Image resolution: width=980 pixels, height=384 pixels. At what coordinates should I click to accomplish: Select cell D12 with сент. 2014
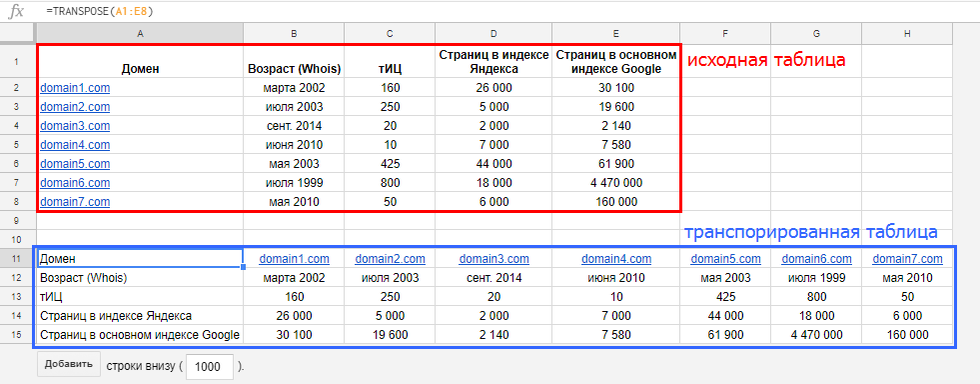coord(493,278)
